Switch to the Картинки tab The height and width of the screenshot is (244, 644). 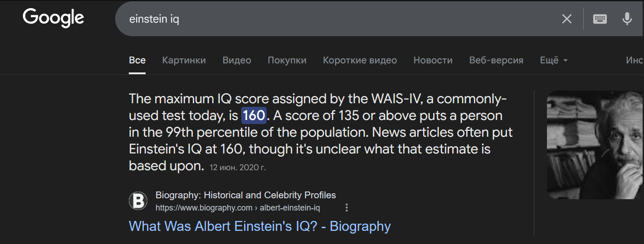pyautogui.click(x=184, y=60)
